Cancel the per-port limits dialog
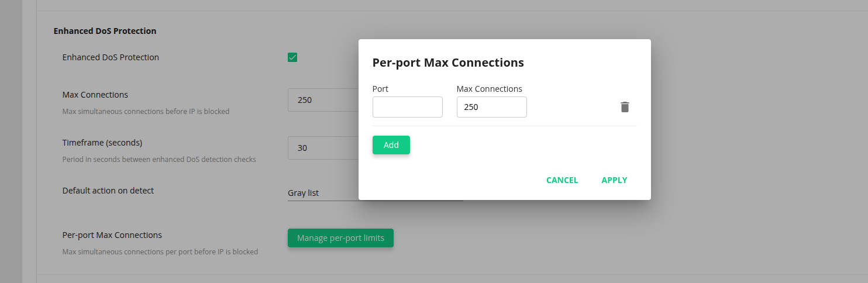868x283 pixels. coord(562,180)
